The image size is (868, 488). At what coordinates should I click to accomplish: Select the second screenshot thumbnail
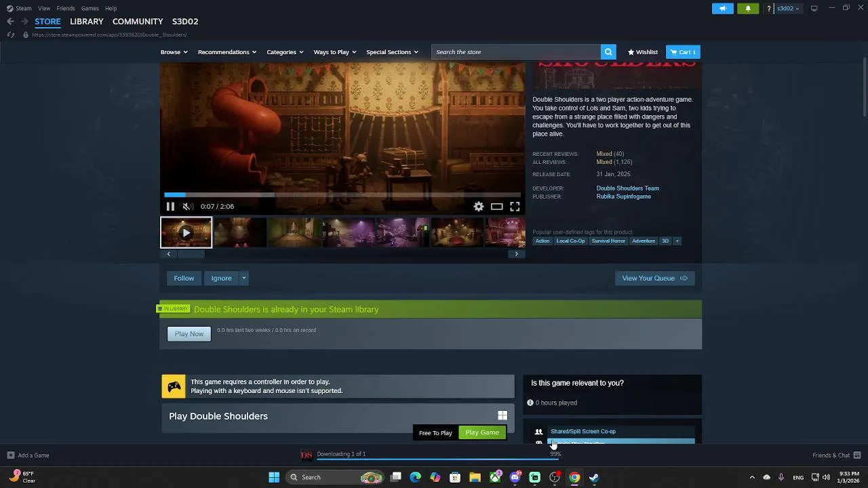point(240,232)
